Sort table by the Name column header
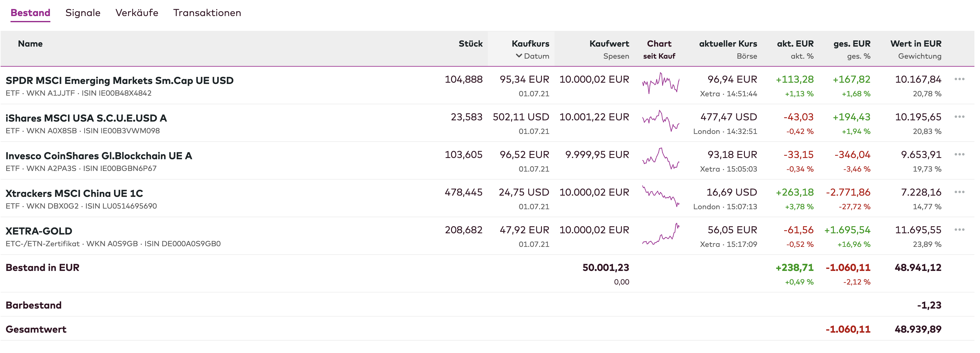This screenshot has height=353, width=980. tap(30, 44)
